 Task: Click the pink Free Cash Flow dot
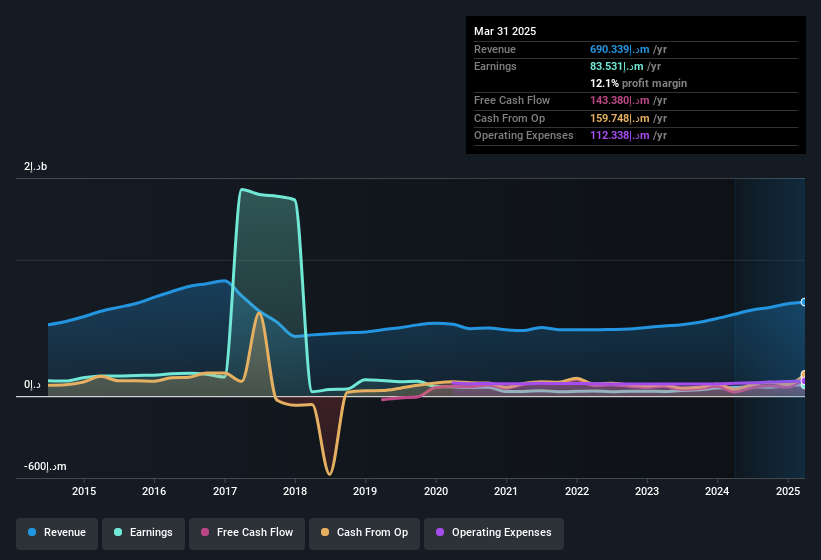click(205, 532)
